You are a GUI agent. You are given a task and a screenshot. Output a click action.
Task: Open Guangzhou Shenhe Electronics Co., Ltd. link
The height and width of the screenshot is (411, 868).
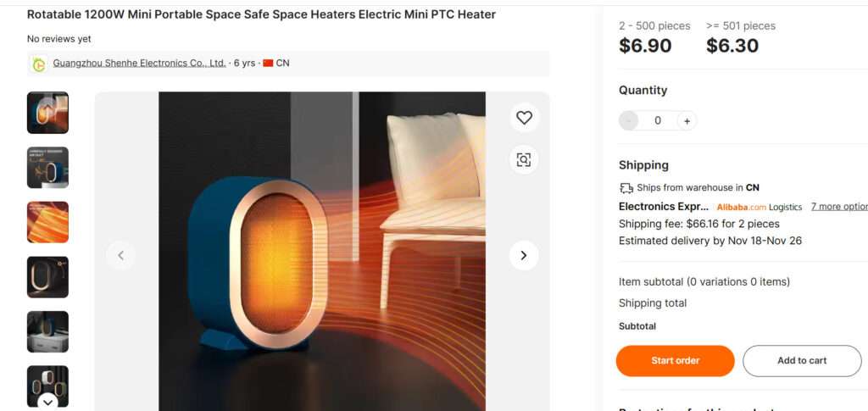pyautogui.click(x=139, y=64)
